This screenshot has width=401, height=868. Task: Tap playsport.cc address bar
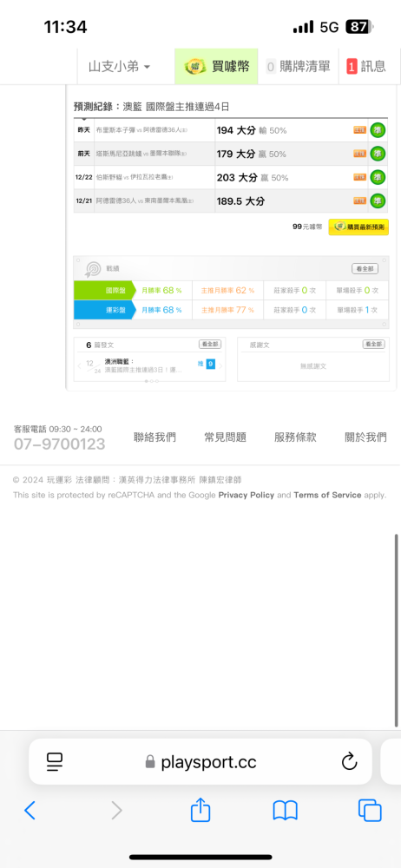[200, 762]
